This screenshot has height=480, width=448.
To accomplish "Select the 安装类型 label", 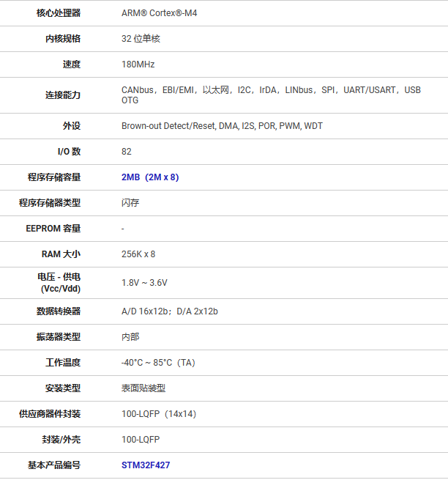I will 63,388.
